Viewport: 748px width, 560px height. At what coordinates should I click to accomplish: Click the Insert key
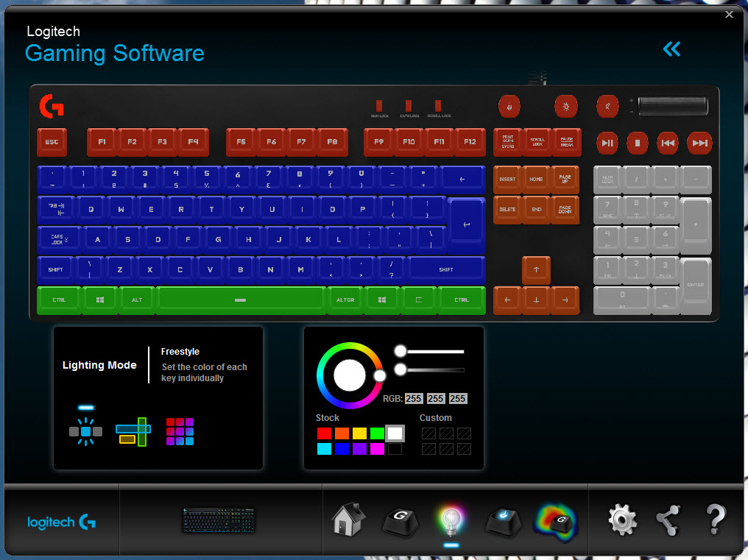(x=507, y=180)
